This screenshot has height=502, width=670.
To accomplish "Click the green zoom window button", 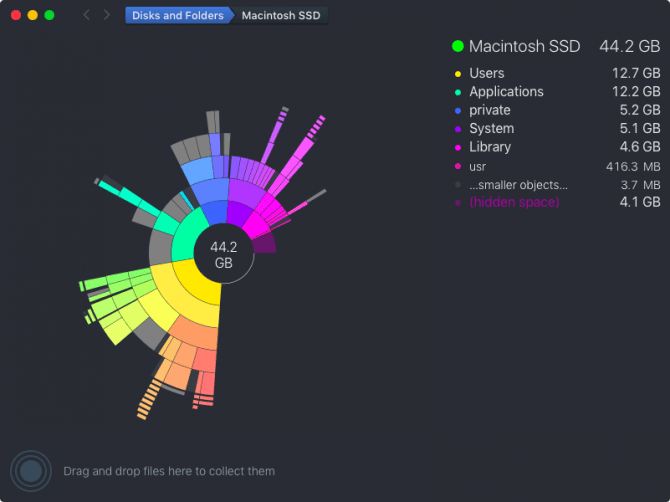I will tap(50, 15).
